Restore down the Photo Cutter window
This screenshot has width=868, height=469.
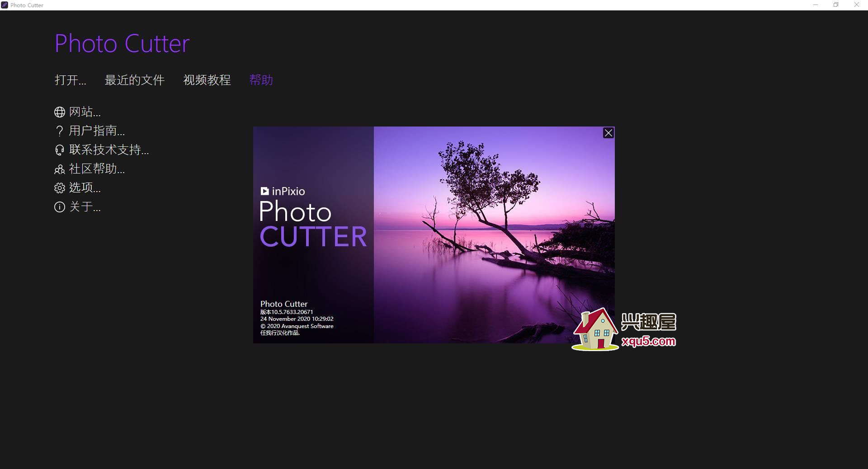coord(836,5)
